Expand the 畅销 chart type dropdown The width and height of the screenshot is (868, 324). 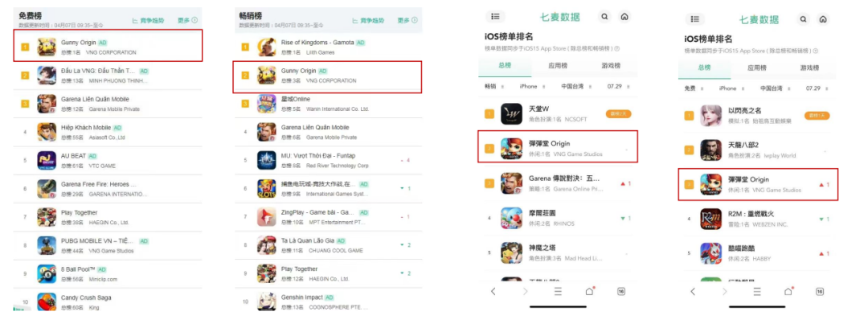tap(493, 86)
